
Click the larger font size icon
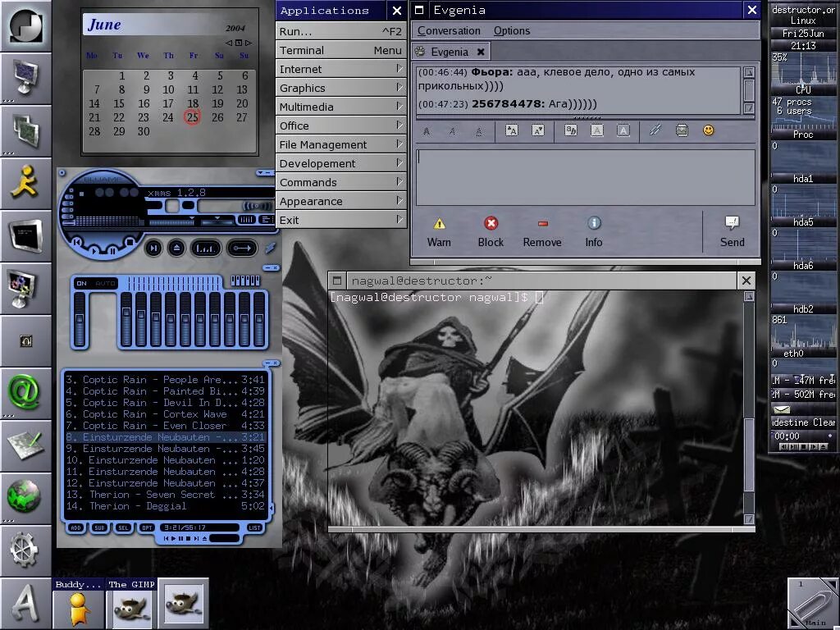pyautogui.click(x=512, y=130)
